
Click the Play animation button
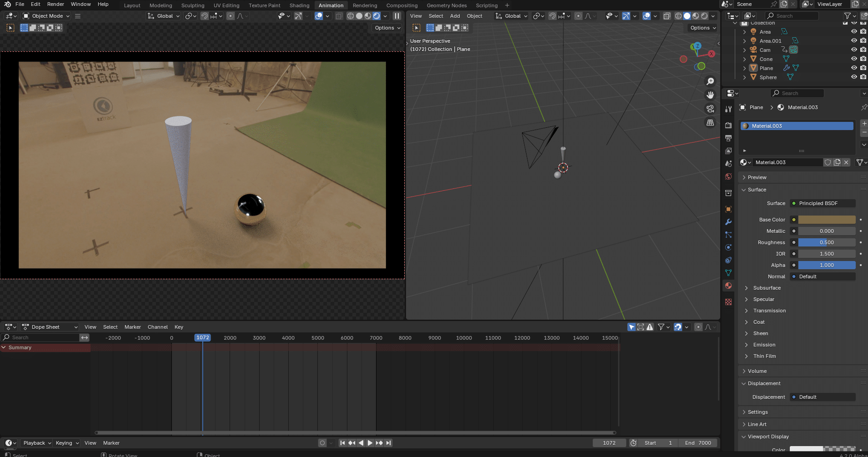(370, 443)
